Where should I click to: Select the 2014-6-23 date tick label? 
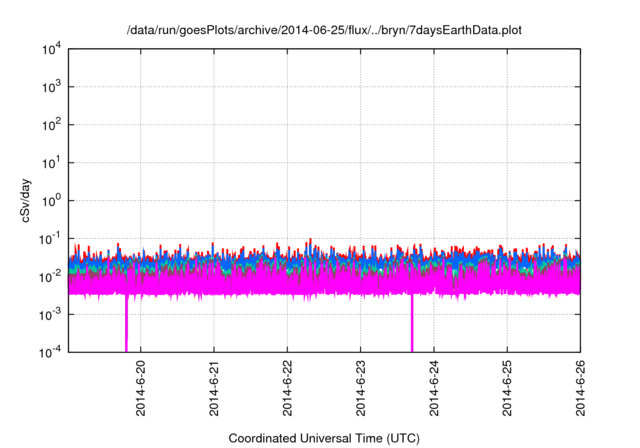coord(360,388)
